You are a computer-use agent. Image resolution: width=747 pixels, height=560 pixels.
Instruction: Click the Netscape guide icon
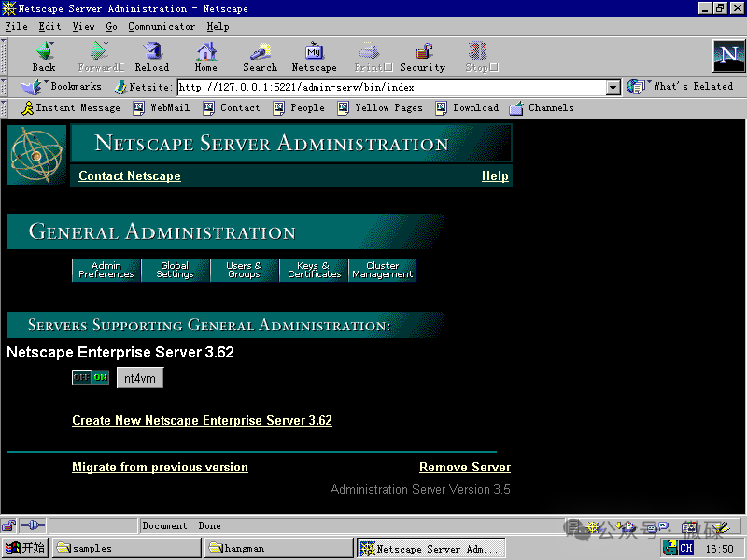(314, 56)
